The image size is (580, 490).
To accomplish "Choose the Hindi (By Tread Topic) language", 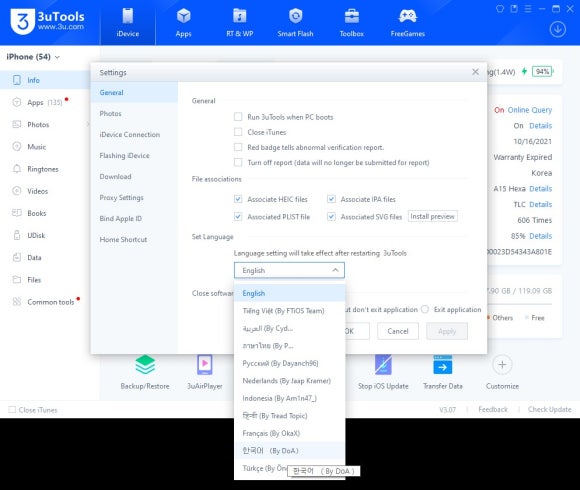I will pos(290,416).
